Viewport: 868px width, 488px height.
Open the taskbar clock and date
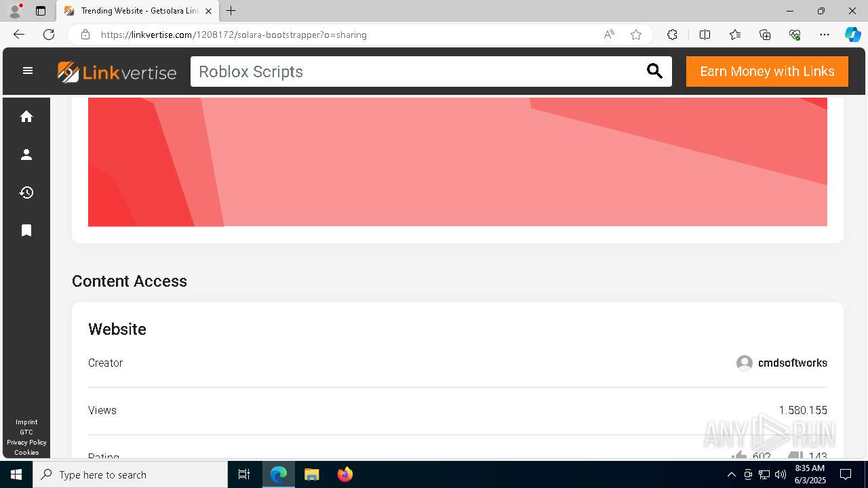pos(810,474)
